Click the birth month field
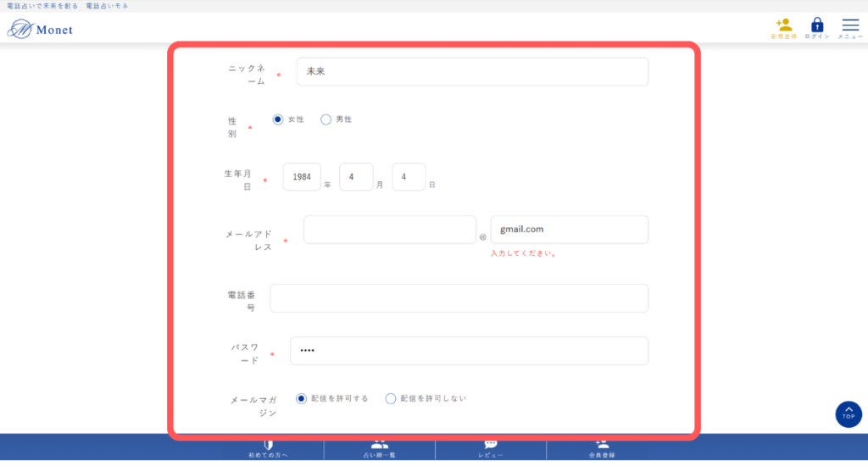Viewport: 868px width, 466px height. [356, 177]
